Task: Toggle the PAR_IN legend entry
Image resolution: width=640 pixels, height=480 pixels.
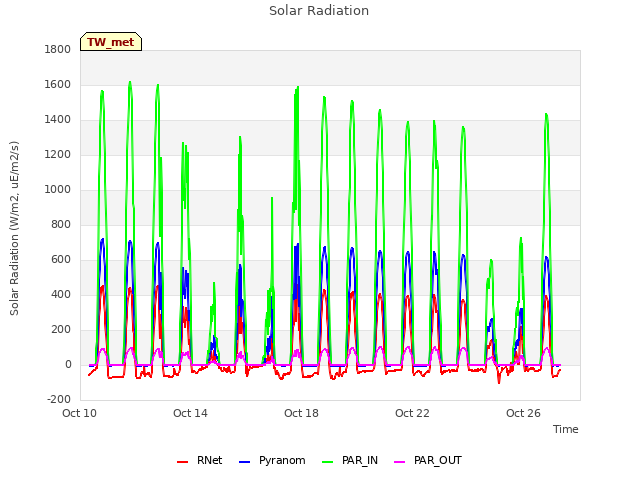Action: [x=350, y=460]
